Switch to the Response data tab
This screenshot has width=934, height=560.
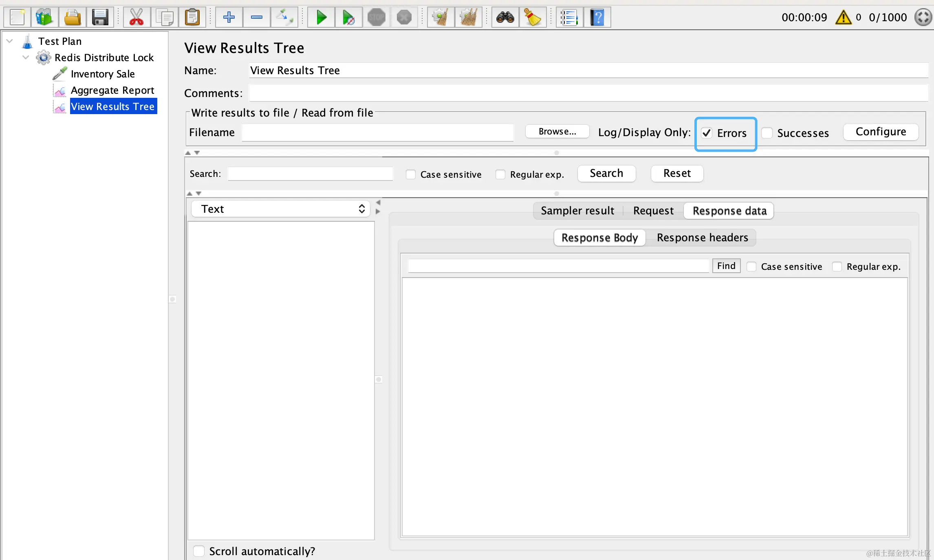(x=729, y=211)
